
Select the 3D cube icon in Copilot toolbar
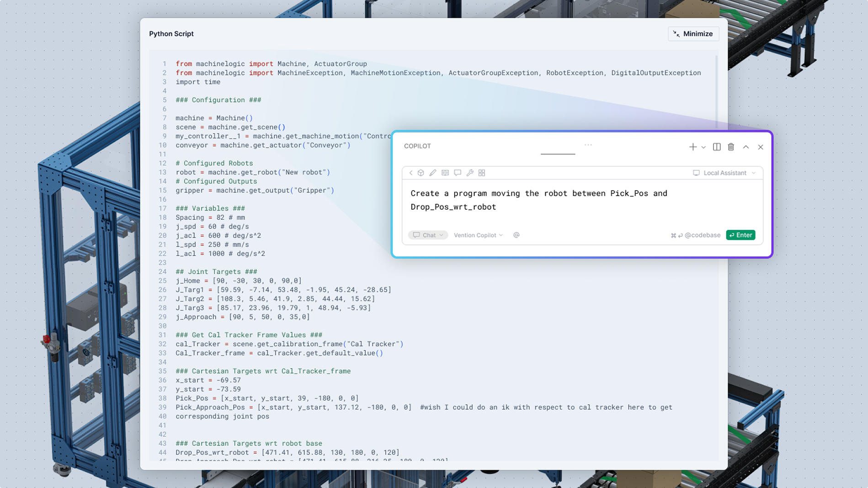pyautogui.click(x=421, y=173)
